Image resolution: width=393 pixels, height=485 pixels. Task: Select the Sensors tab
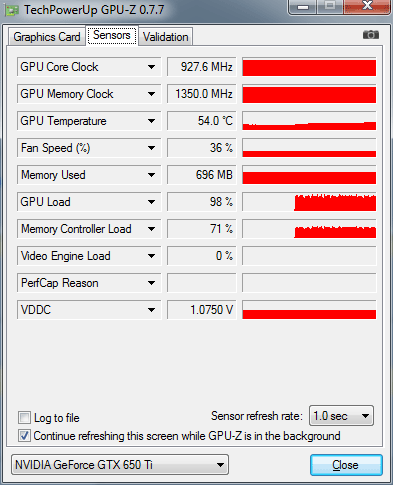click(x=112, y=35)
